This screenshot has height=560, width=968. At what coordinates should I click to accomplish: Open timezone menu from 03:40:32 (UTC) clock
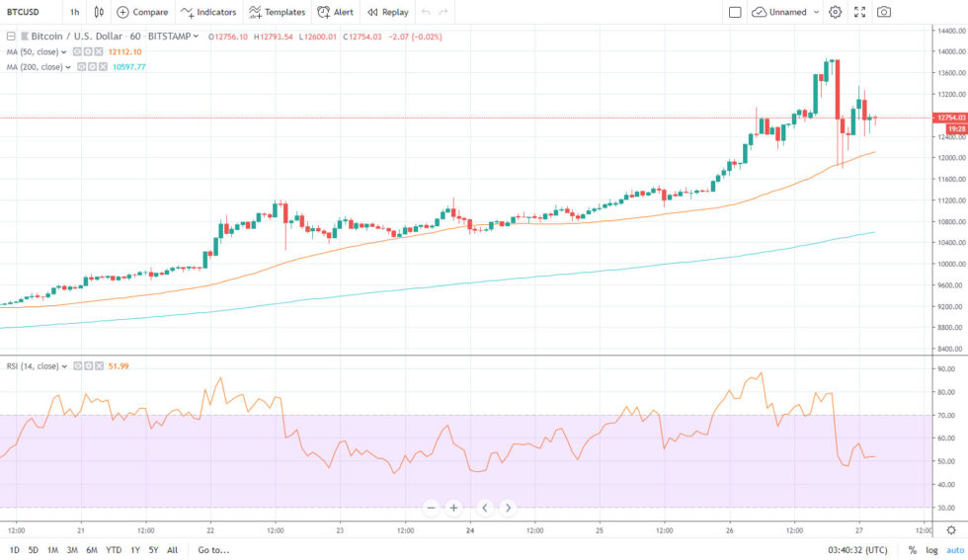[x=857, y=550]
